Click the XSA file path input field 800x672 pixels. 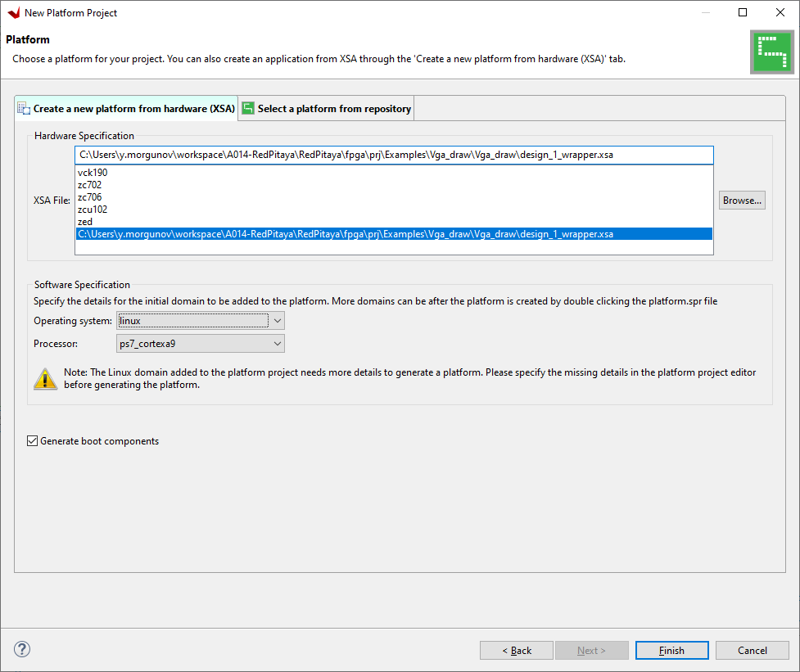pyautogui.click(x=394, y=155)
